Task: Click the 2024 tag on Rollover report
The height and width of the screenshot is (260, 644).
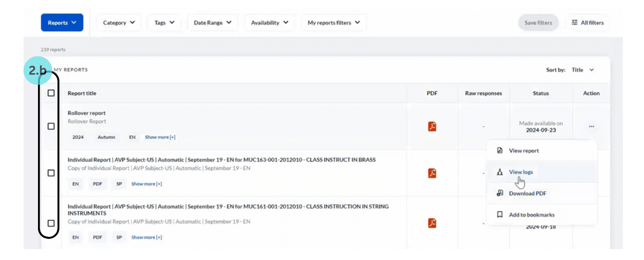Action: tap(78, 137)
